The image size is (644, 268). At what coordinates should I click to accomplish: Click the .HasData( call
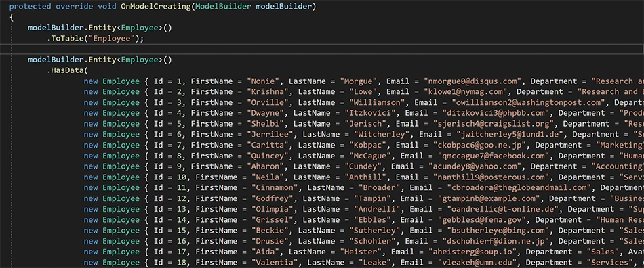[67, 70]
